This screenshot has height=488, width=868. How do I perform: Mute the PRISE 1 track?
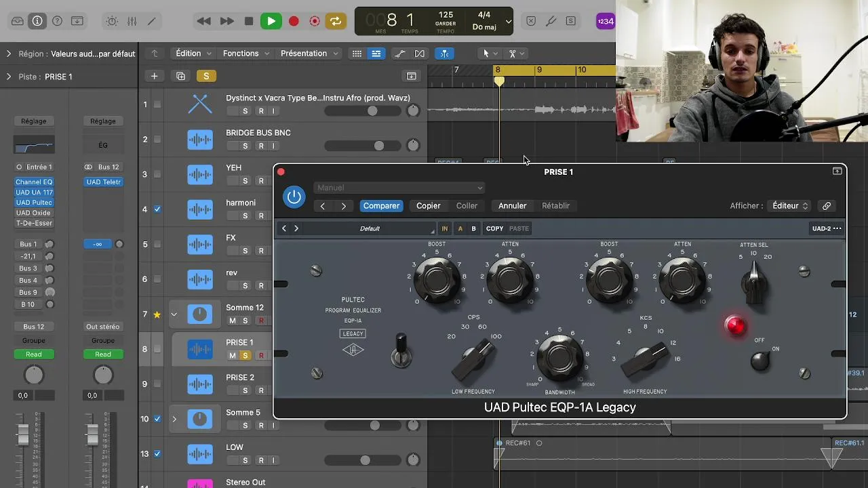[233, 356]
